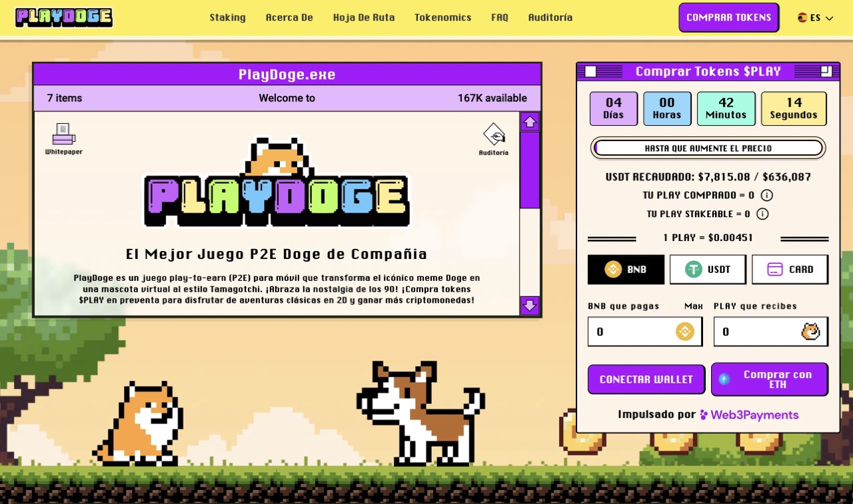Navigate to Tokenomics
This screenshot has height=504, width=853.
(x=443, y=17)
